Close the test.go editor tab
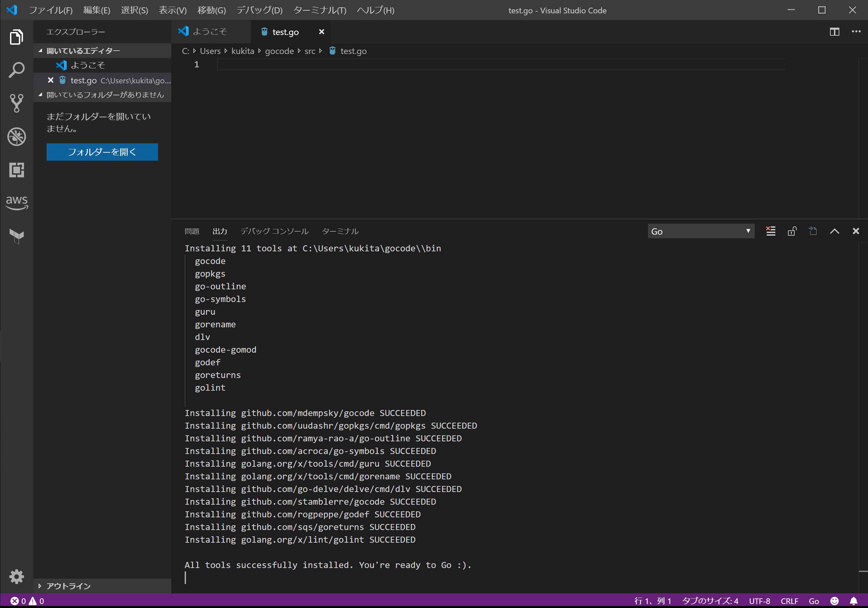868x608 pixels. coord(321,32)
